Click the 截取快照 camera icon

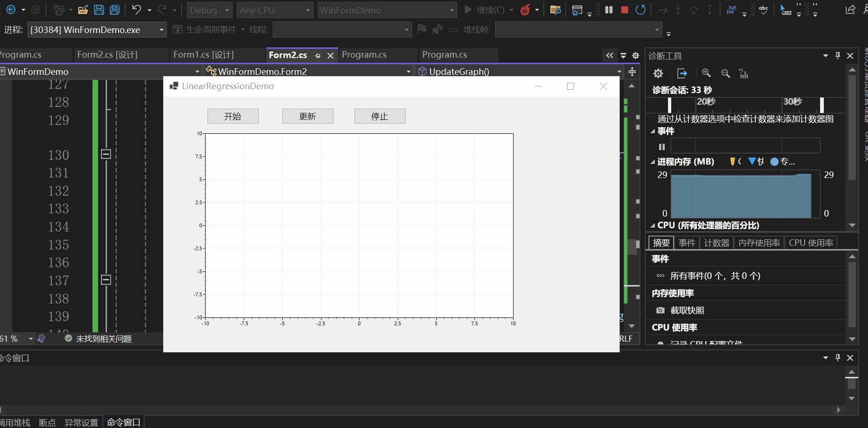click(x=661, y=310)
